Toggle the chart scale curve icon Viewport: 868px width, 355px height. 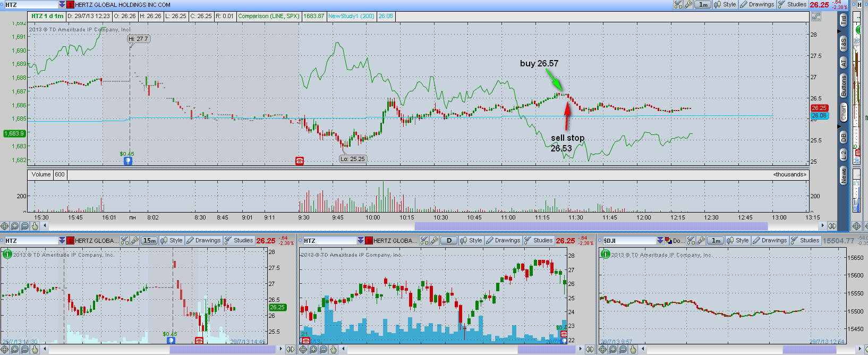point(816,16)
